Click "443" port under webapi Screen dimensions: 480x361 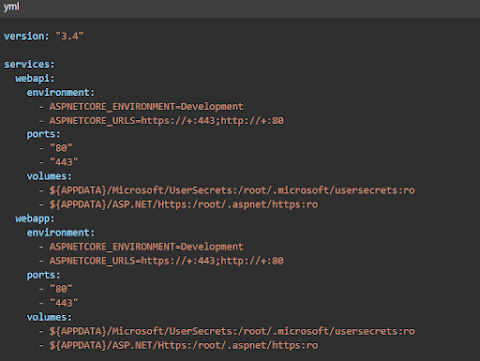click(x=64, y=162)
